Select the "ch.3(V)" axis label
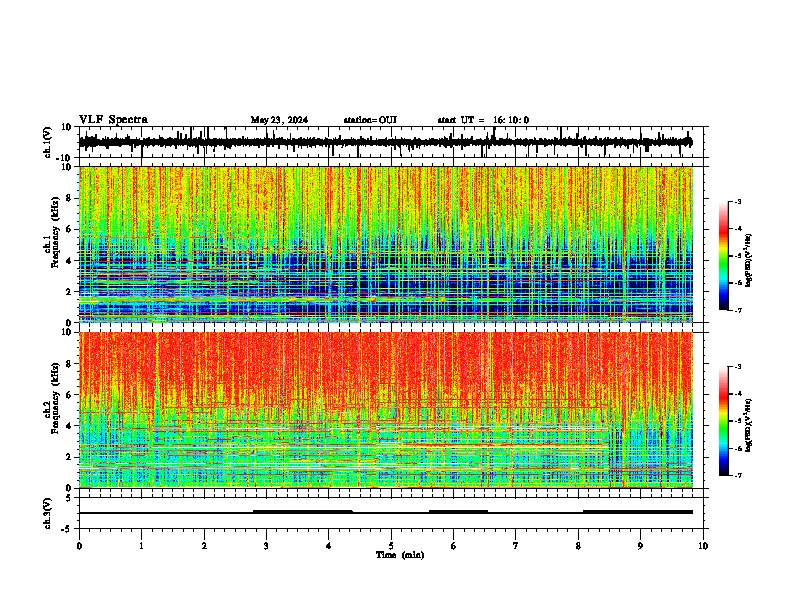Viewport: 792px width, 612px height. (48, 514)
